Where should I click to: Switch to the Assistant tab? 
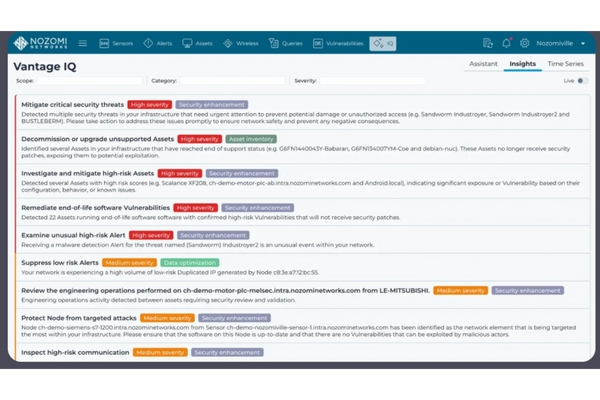pyautogui.click(x=482, y=63)
